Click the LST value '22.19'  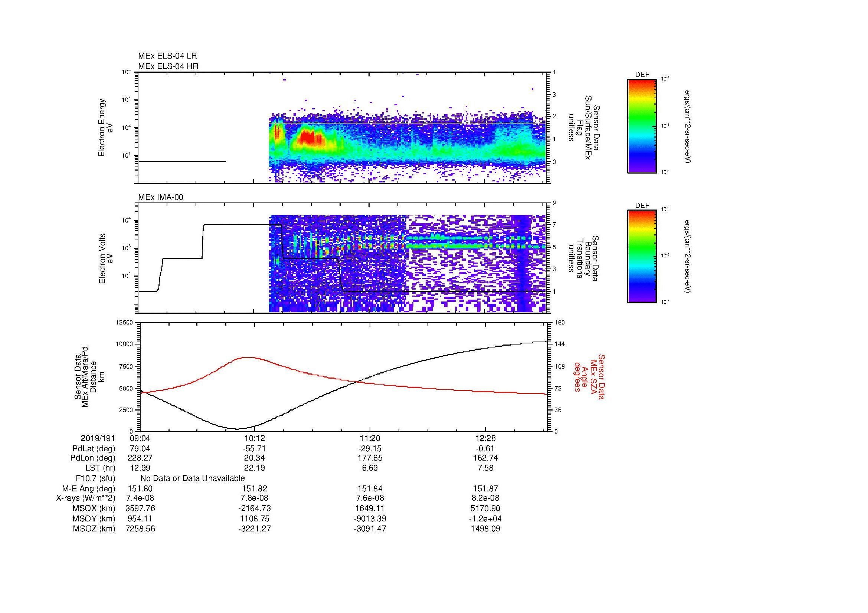coord(255,468)
